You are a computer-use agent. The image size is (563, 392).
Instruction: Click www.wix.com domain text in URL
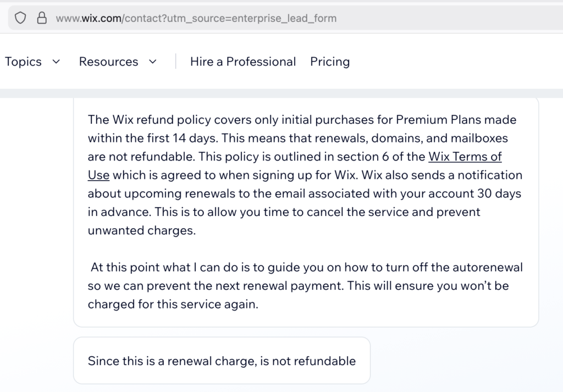pos(89,18)
